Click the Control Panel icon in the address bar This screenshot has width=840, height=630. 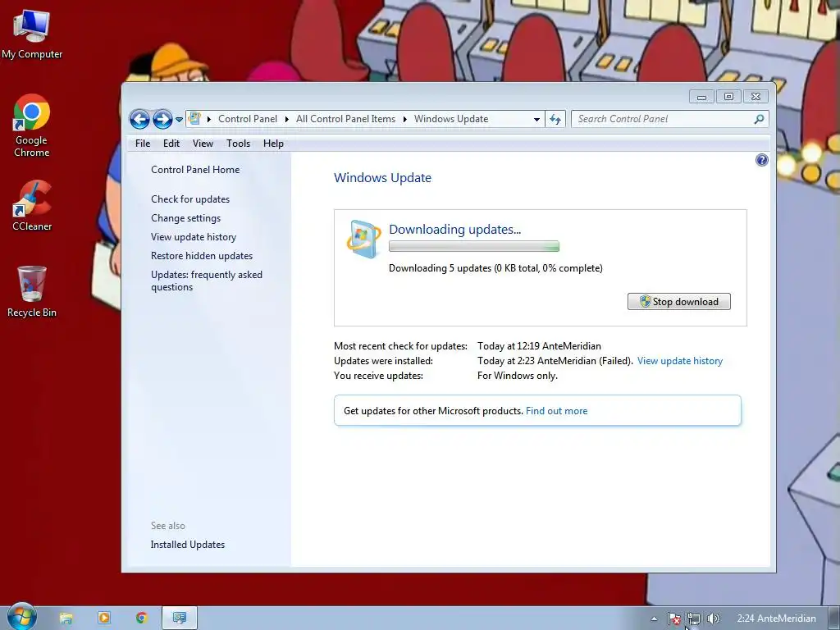[195, 118]
